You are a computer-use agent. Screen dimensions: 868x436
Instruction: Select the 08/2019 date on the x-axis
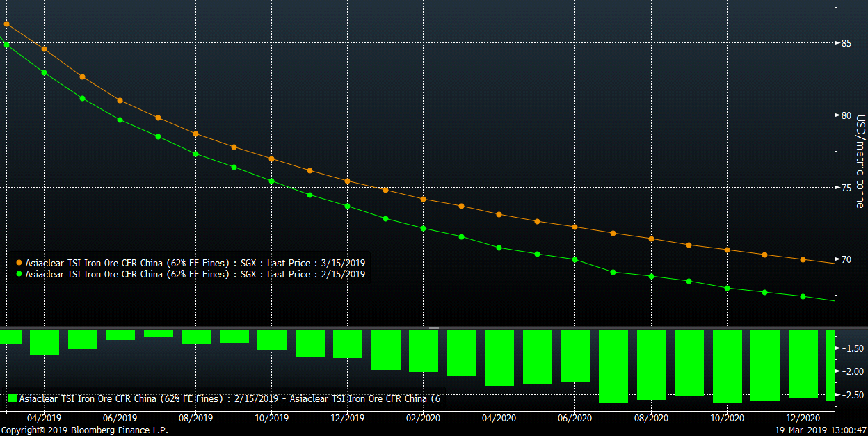(195, 419)
